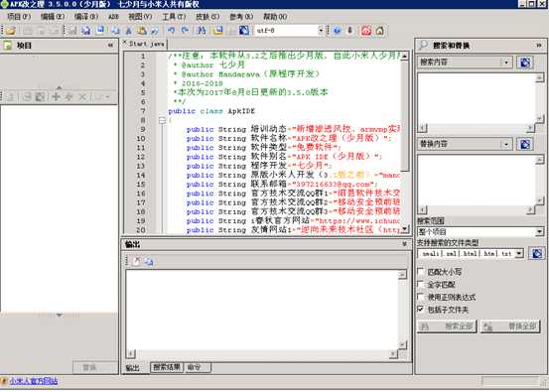Click the magnifier icon in 搜索和替换 header

[423, 45]
